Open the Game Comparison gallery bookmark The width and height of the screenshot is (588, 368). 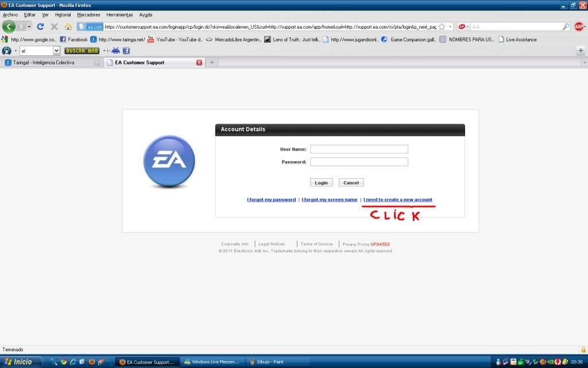tap(408, 40)
